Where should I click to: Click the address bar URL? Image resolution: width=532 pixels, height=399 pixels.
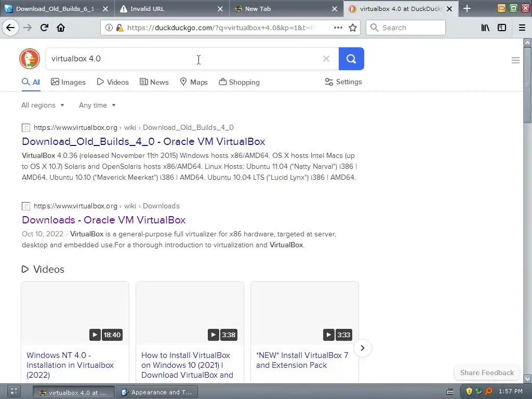(x=220, y=28)
